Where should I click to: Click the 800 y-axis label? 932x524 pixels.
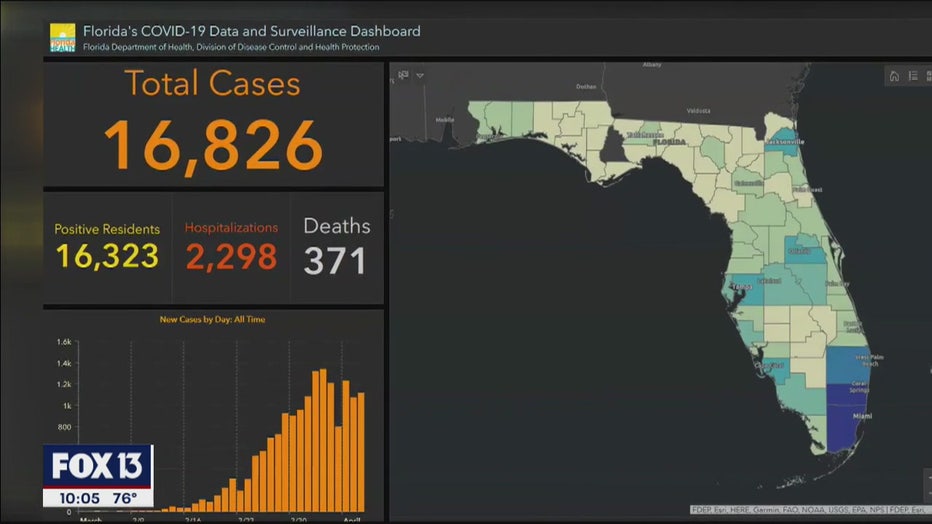(x=64, y=427)
